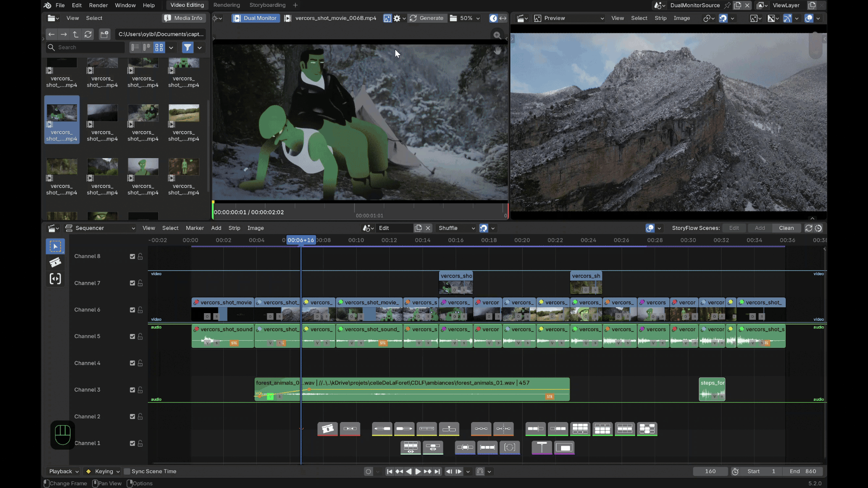The width and height of the screenshot is (868, 488).
Task: Open the sequencer Marker menu
Action: pyautogui.click(x=195, y=228)
